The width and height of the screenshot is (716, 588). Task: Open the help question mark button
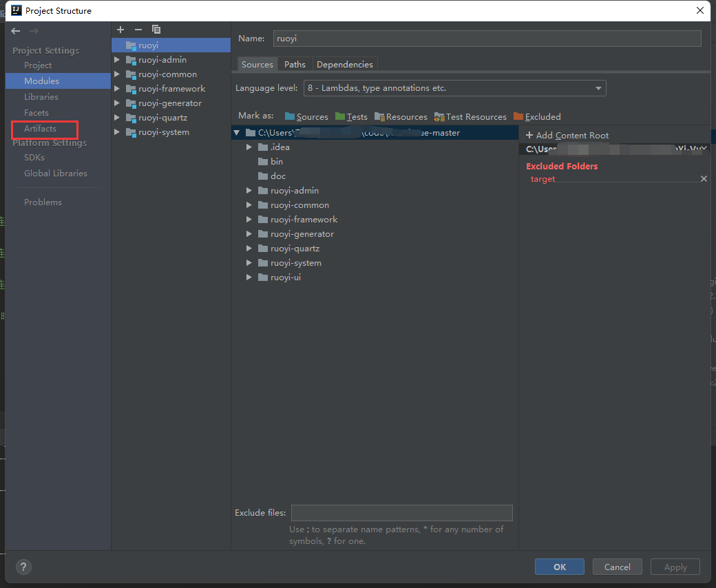pos(23,567)
